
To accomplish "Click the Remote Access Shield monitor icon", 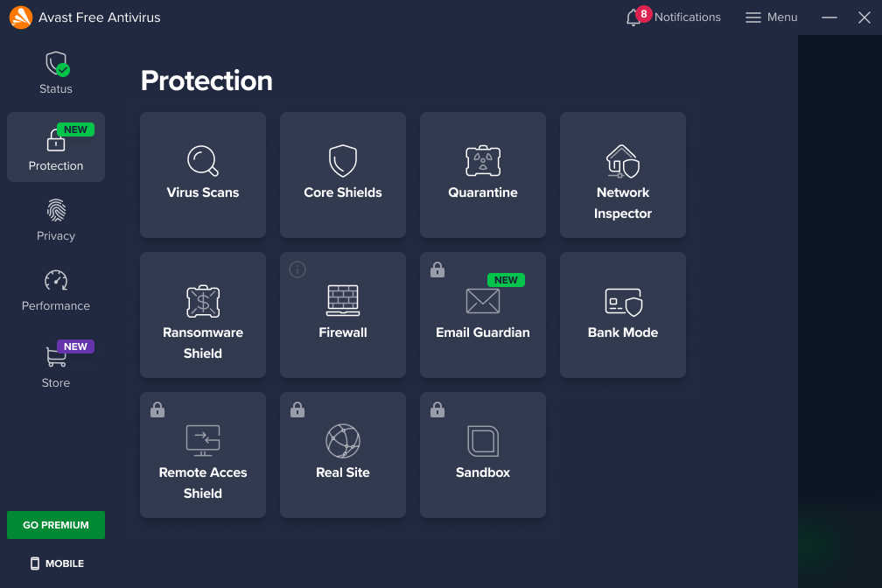I will [202, 441].
